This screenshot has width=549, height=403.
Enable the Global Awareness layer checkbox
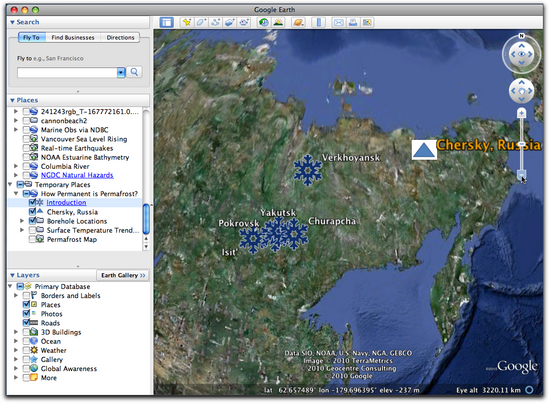click(26, 368)
